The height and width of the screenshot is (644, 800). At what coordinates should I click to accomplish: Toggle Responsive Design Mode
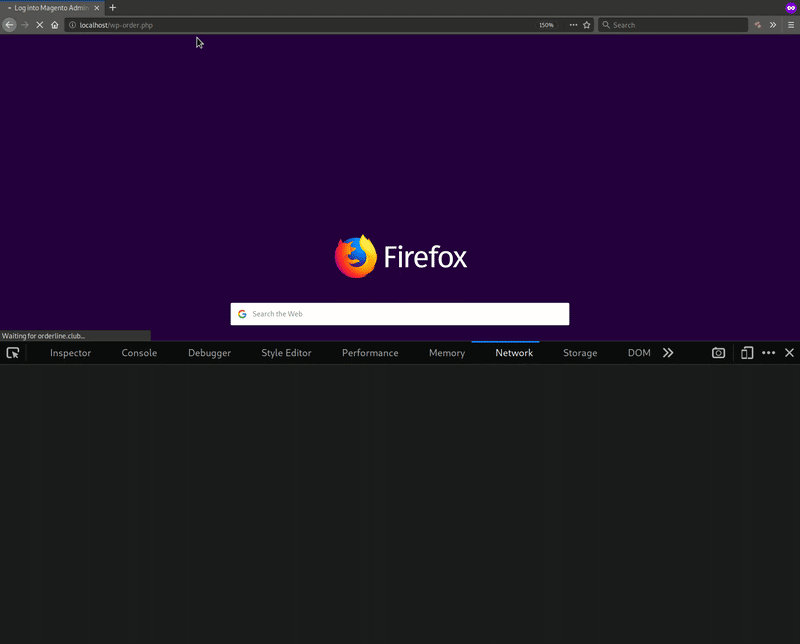pos(746,353)
